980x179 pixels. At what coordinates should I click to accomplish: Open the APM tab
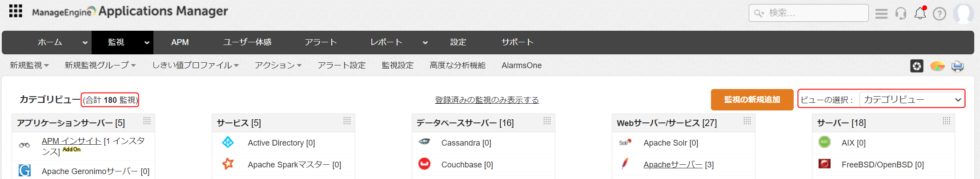click(x=180, y=42)
